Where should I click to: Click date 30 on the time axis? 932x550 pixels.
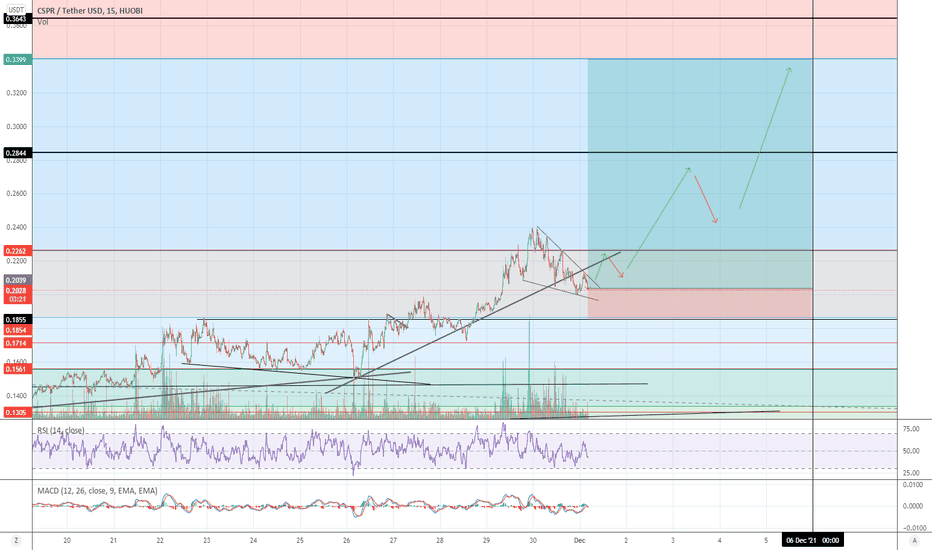click(533, 540)
